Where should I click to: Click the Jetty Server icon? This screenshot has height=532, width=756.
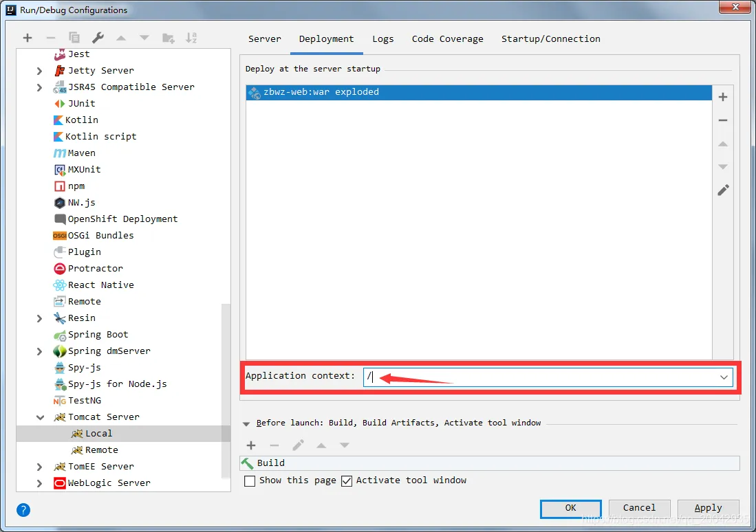pyautogui.click(x=59, y=70)
